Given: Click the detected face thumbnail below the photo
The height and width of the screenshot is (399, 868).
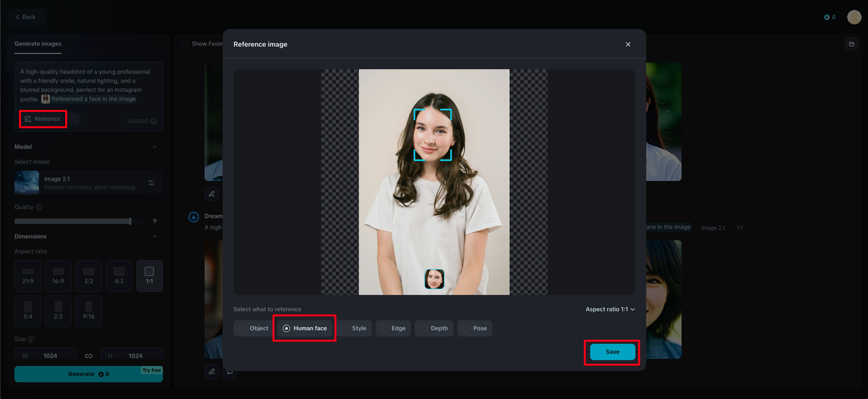Looking at the screenshot, I should point(434,279).
